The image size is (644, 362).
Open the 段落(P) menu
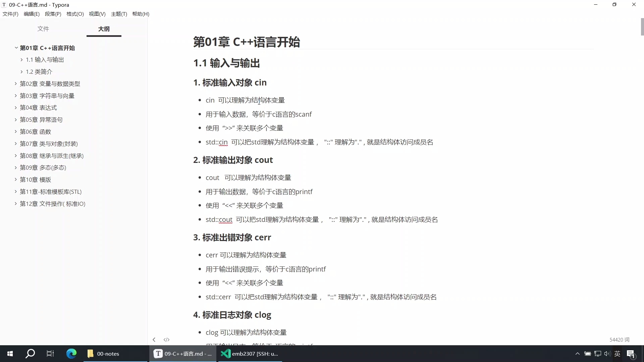(53, 14)
